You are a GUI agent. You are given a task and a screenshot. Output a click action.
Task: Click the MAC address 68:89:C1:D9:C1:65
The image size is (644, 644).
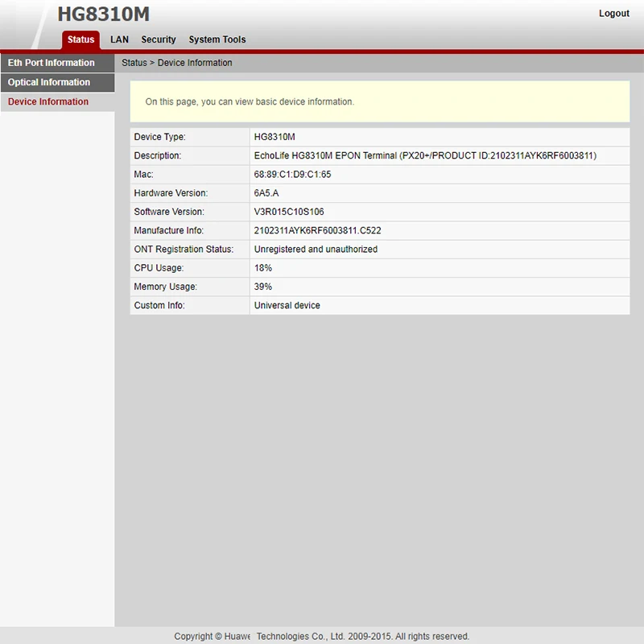292,175
